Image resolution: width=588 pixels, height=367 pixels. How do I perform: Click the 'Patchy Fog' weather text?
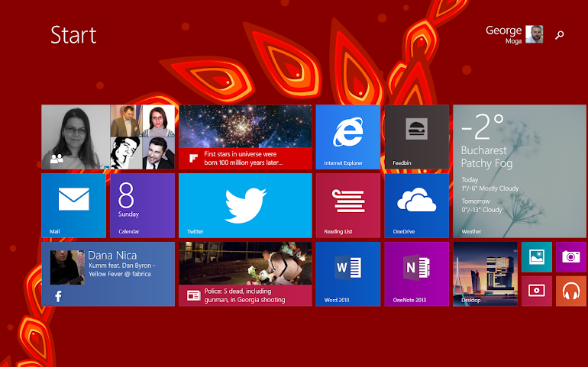point(486,163)
